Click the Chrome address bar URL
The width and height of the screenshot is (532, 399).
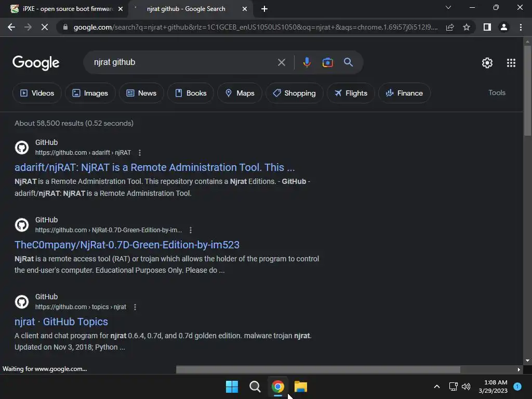(255, 27)
